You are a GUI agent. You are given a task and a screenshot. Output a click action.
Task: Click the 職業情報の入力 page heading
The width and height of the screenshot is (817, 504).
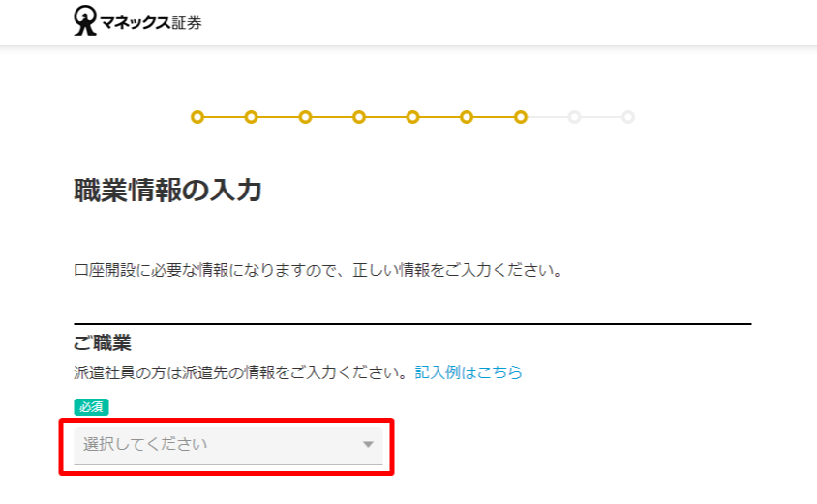pos(167,190)
